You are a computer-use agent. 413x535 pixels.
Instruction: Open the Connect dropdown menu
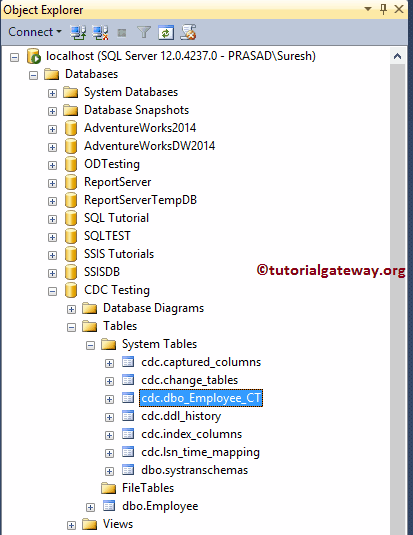(34, 32)
